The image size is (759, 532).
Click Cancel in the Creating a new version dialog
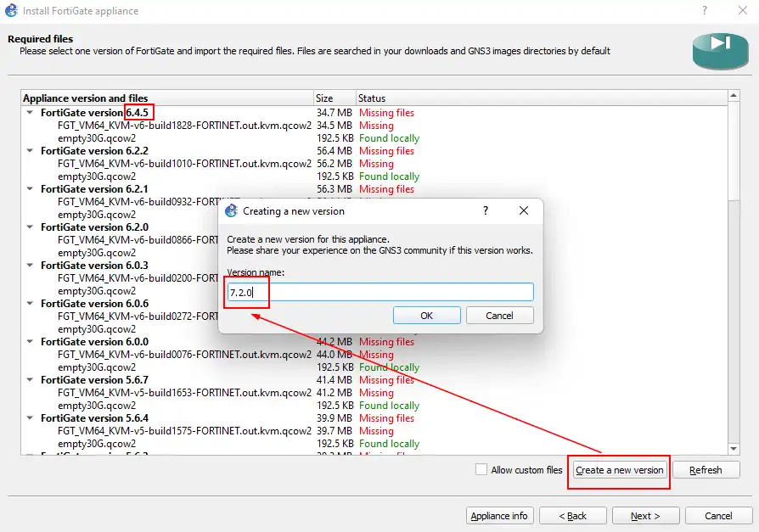499,316
